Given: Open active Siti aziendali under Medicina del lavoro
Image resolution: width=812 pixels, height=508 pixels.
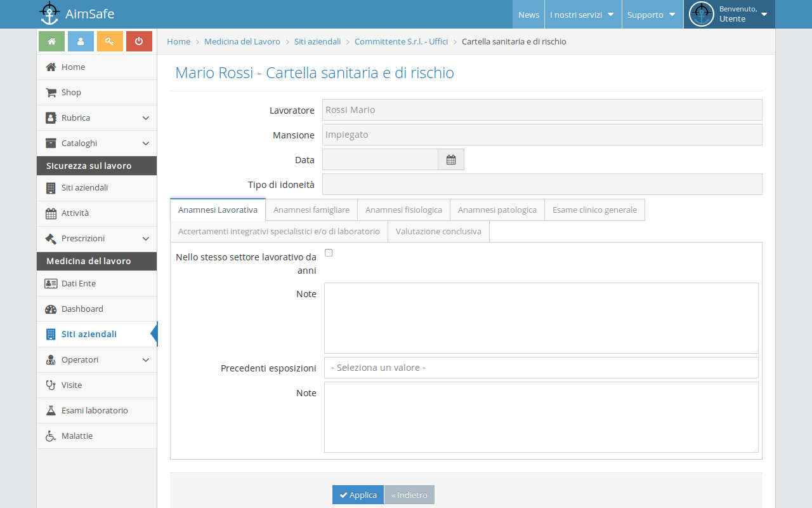Looking at the screenshot, I should (x=96, y=334).
